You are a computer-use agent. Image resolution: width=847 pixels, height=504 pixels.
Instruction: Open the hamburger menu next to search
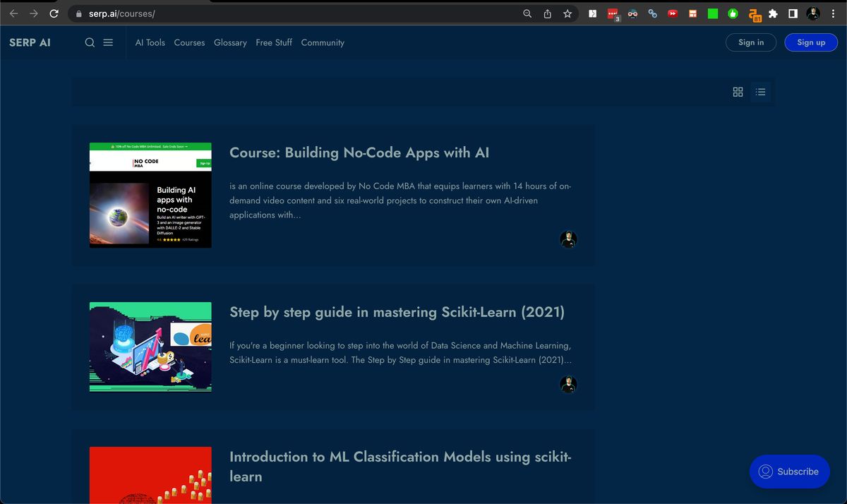tap(108, 42)
